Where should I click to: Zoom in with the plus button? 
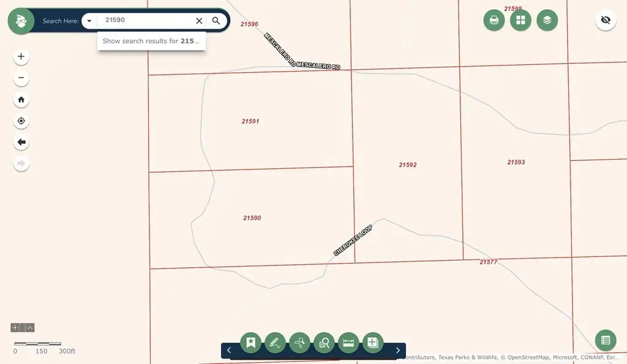tap(21, 57)
